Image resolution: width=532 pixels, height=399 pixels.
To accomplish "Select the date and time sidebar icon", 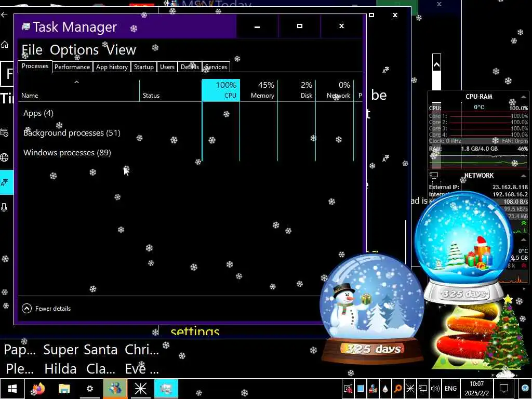I will click(4, 132).
